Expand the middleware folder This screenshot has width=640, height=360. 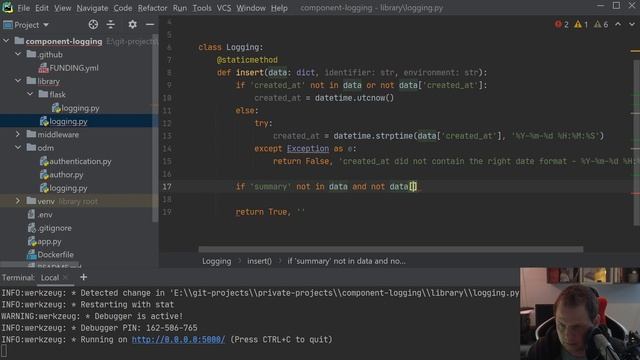(x=18, y=134)
